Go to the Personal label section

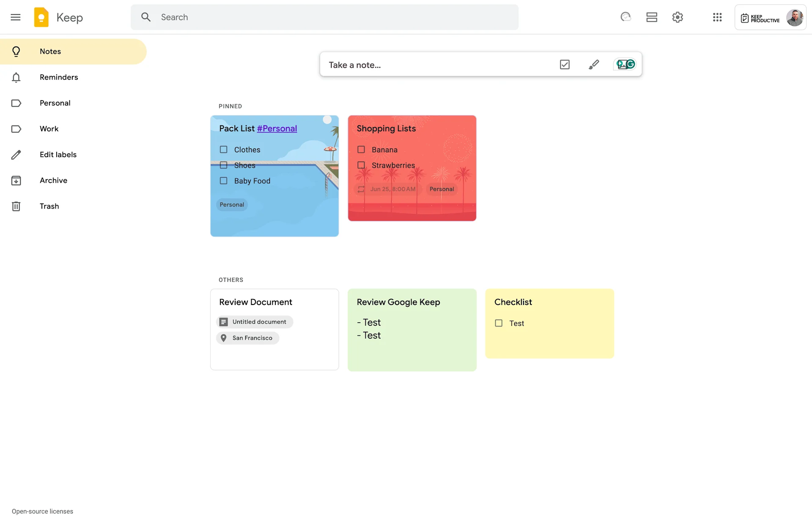[x=55, y=103]
